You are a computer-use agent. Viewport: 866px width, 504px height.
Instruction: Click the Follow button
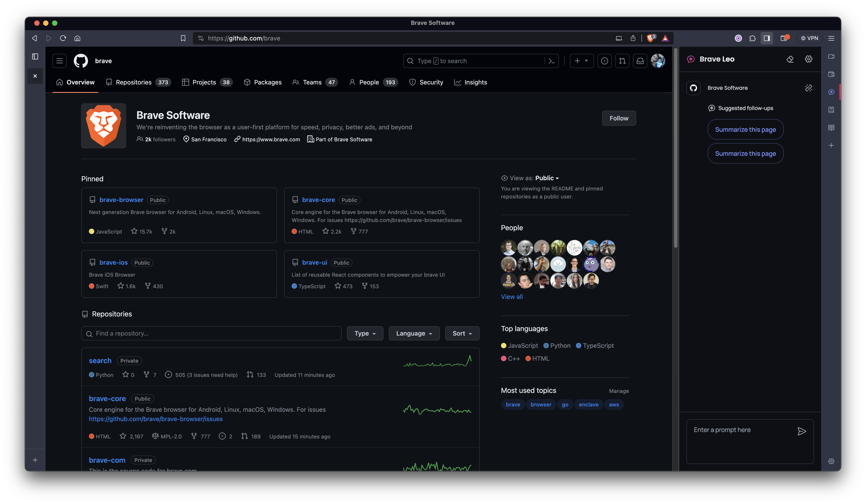(619, 118)
